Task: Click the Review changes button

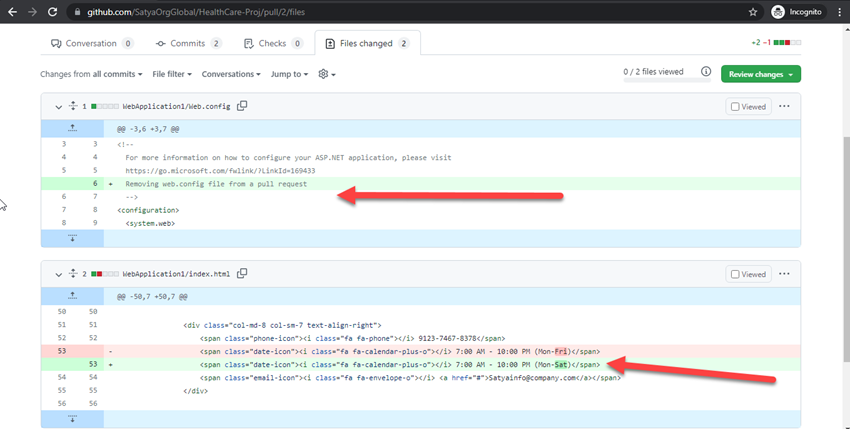Action: coord(761,74)
